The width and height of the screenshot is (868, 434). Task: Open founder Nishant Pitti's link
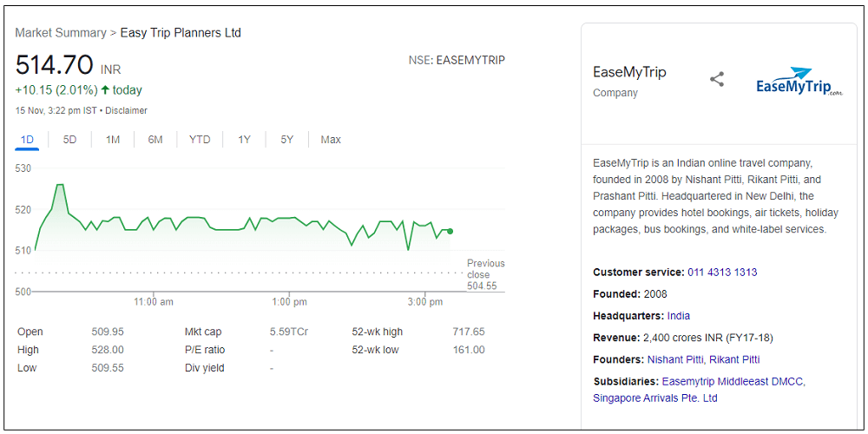pos(676,359)
